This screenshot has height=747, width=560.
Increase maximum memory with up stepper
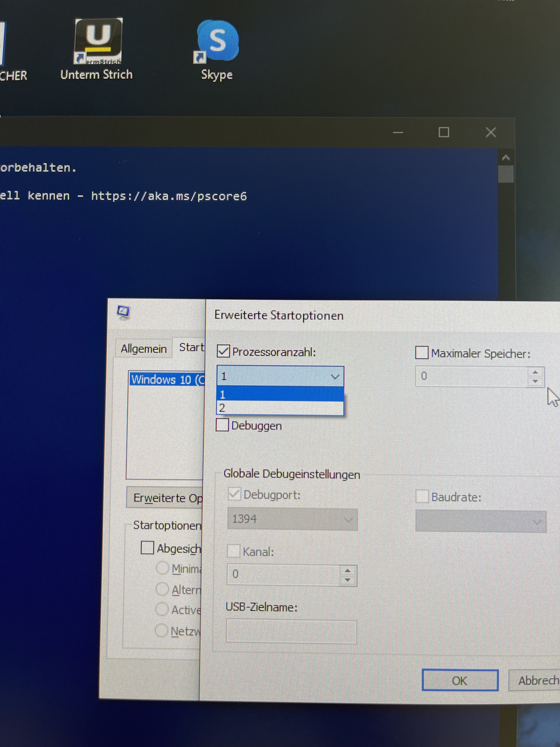tap(535, 372)
